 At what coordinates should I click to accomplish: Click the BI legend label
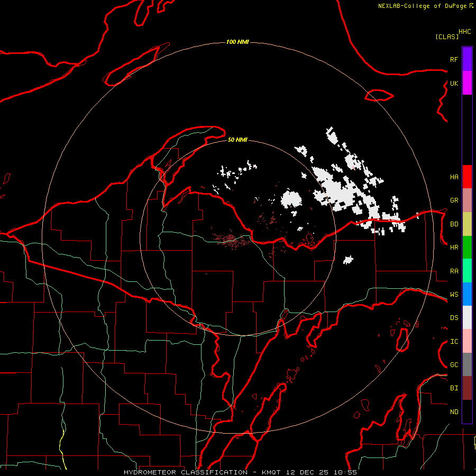[454, 388]
